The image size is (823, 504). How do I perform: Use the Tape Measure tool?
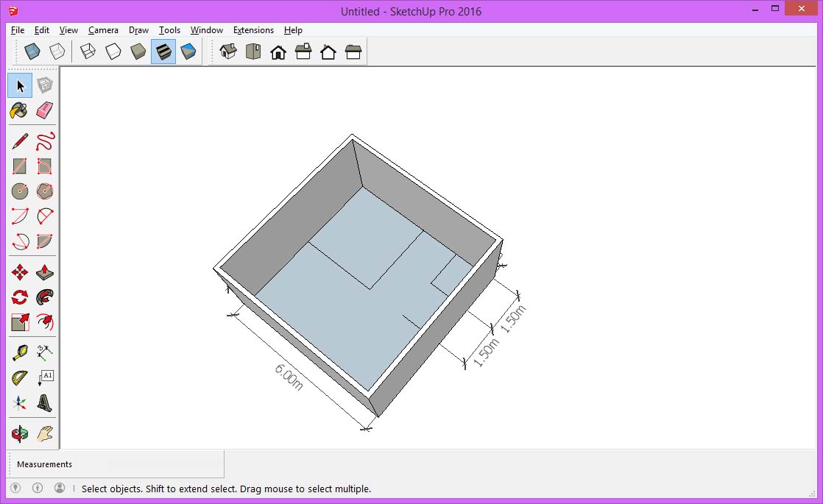click(x=18, y=351)
